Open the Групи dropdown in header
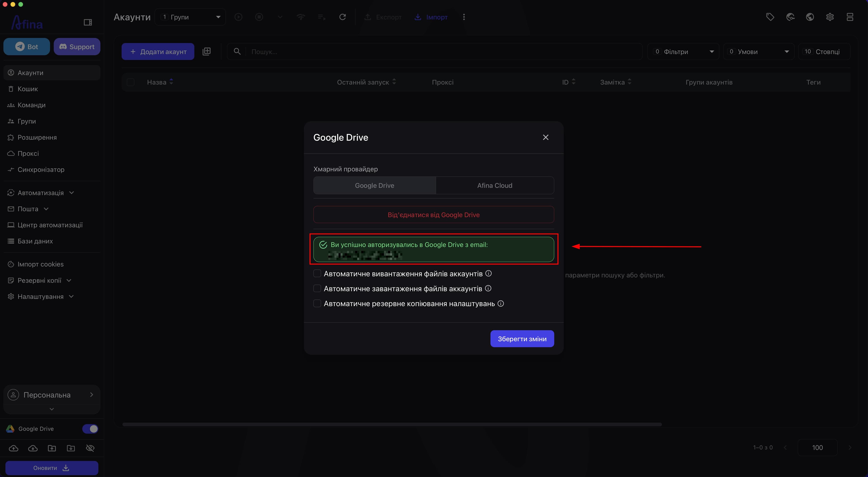 coord(190,17)
